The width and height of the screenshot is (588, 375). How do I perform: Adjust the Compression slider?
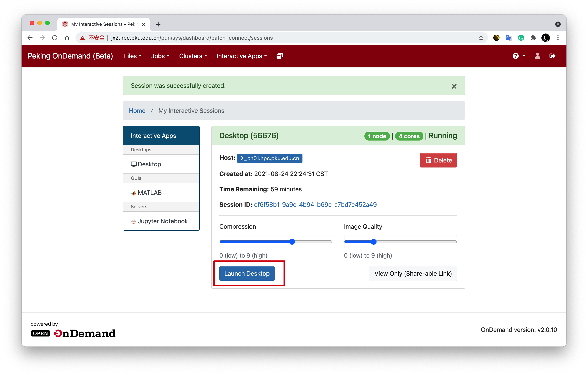(276, 242)
